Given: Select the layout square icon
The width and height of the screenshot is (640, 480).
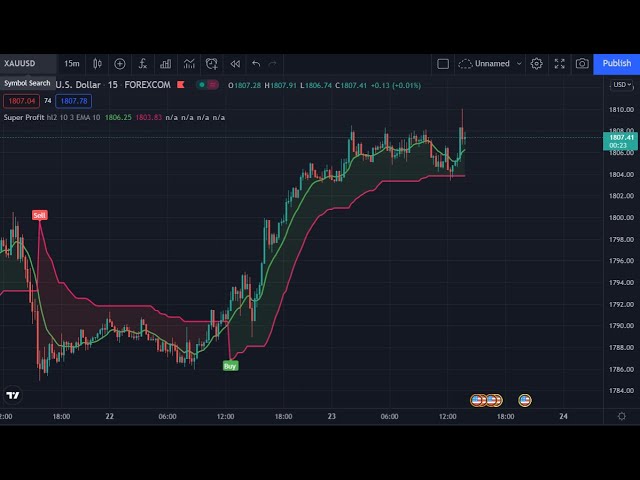Looking at the screenshot, I should click(x=443, y=63).
